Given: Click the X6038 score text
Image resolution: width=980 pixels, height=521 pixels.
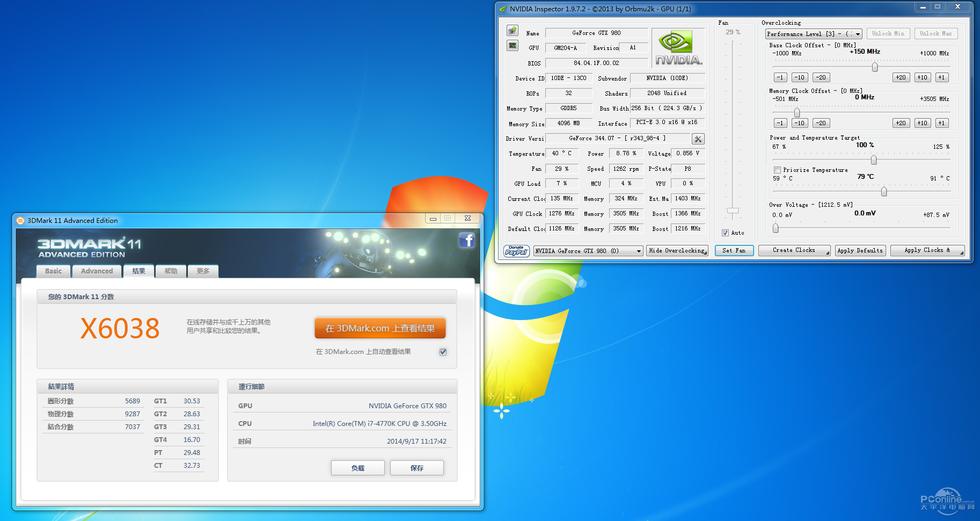Looking at the screenshot, I should coord(120,328).
